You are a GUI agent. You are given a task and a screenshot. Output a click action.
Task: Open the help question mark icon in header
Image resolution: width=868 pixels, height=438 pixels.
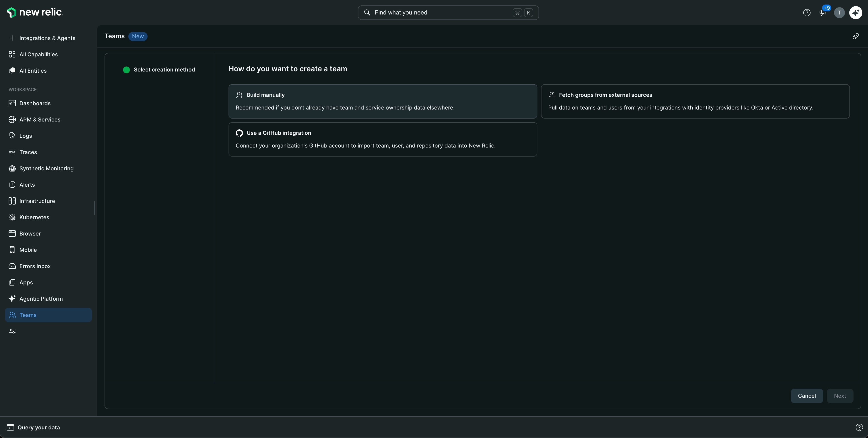(x=807, y=13)
